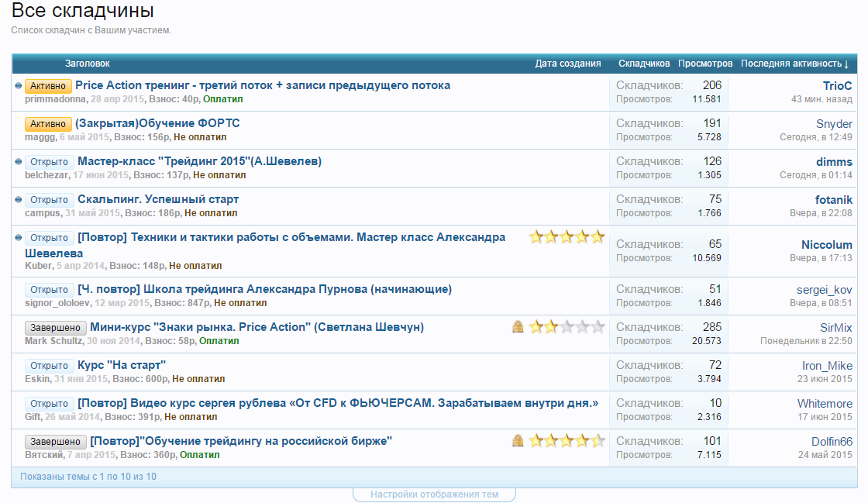This screenshot has height=503, width=868.
Task: Jump to latest post Сегодня, в 12:49
Action: click(x=816, y=137)
